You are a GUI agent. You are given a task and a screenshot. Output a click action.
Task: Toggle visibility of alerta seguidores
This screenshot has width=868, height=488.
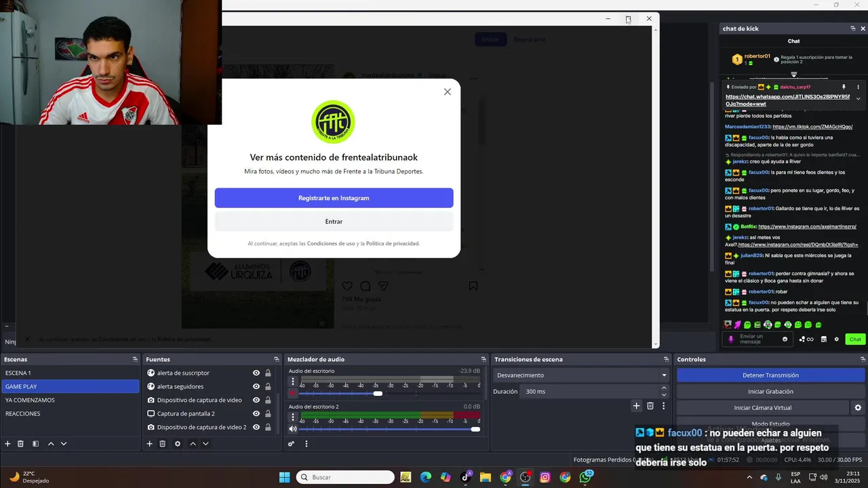[x=256, y=386]
